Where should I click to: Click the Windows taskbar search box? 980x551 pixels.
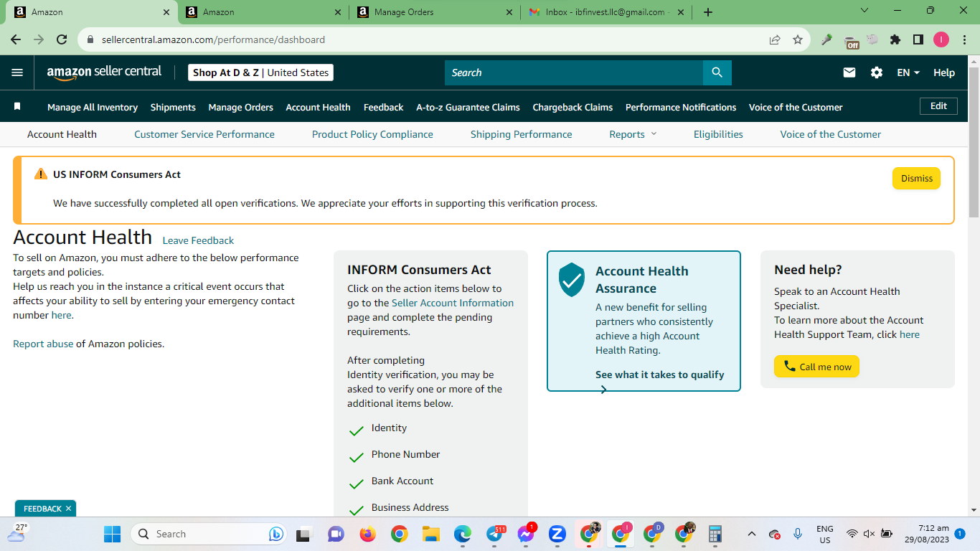tap(209, 534)
